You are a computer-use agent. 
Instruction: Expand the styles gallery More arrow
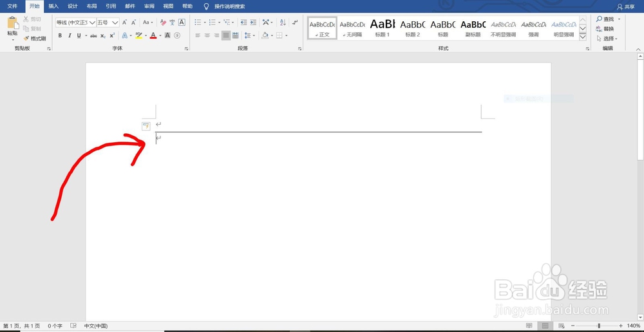582,37
